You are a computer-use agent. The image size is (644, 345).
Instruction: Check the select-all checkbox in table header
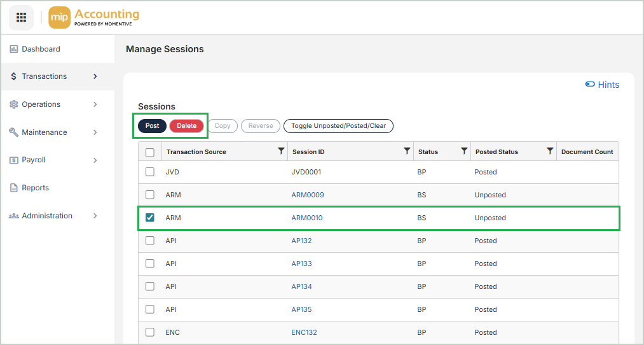click(x=150, y=152)
